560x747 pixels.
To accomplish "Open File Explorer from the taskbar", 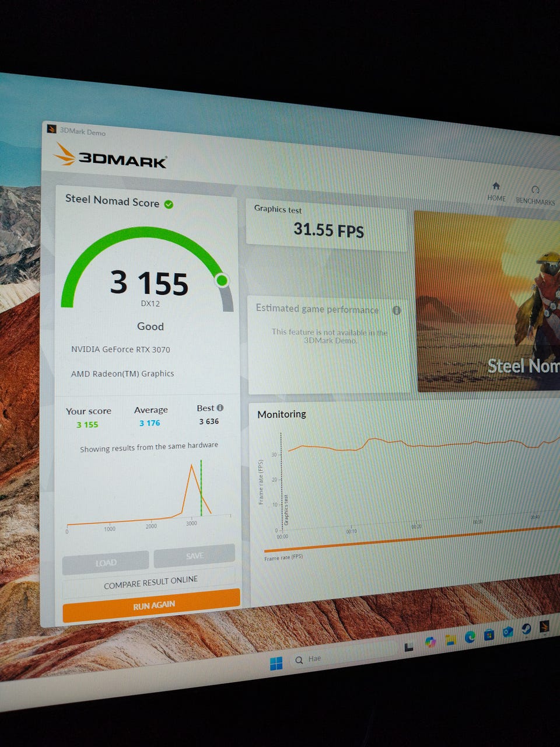I will 450,640.
